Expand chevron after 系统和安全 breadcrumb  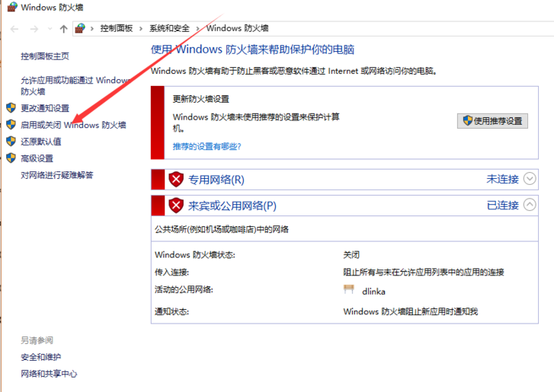(197, 29)
